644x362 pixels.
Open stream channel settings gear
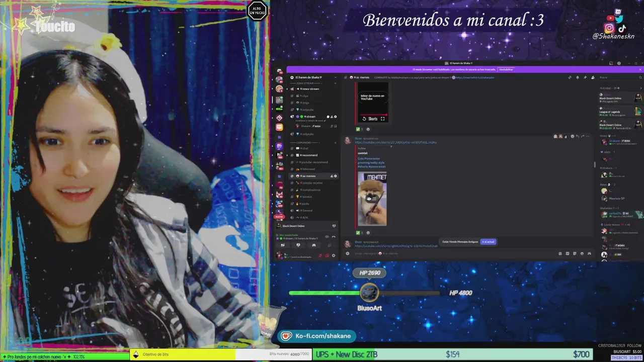click(x=336, y=117)
